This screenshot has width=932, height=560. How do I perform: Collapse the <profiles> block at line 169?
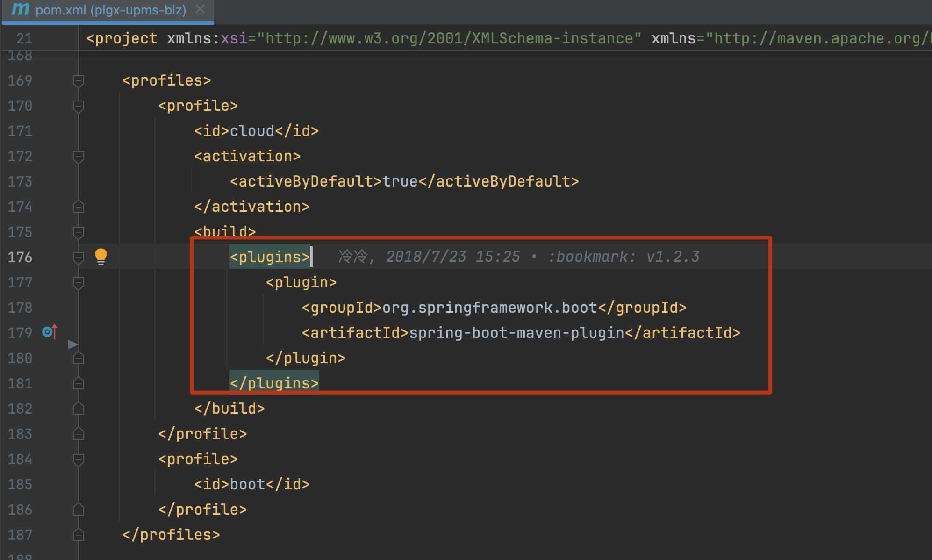(x=79, y=81)
